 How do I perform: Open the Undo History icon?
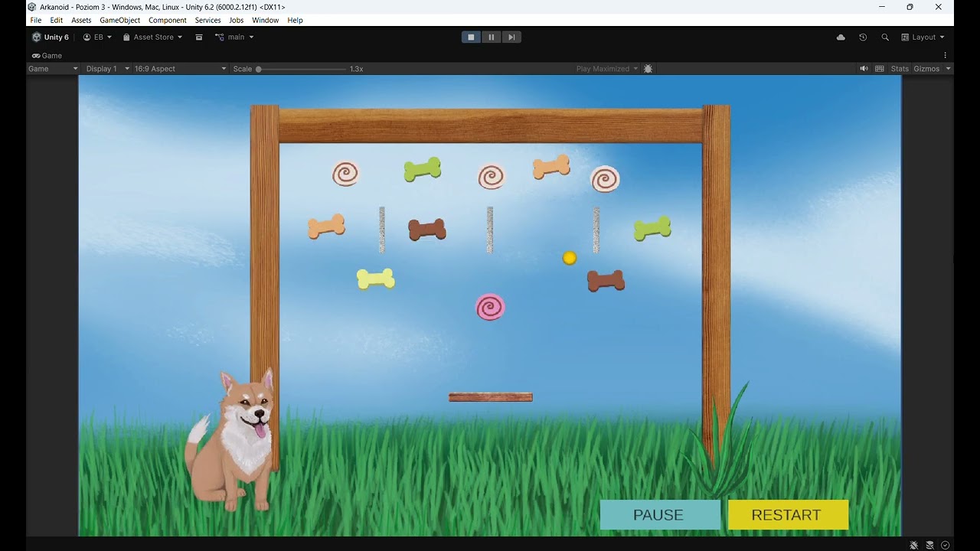863,37
